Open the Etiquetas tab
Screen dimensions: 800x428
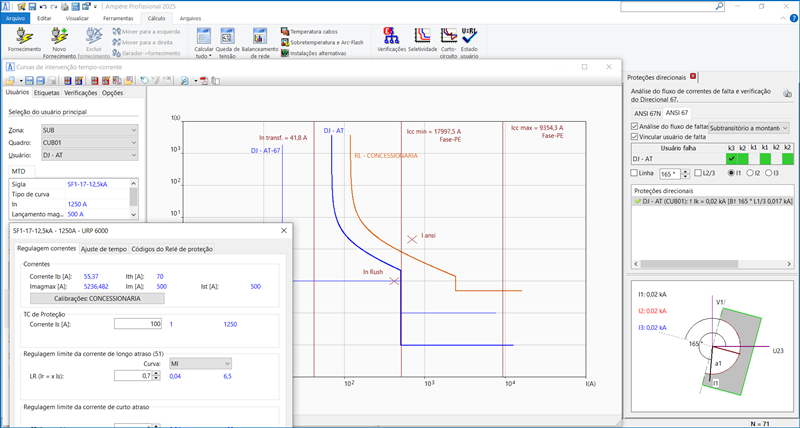click(46, 93)
